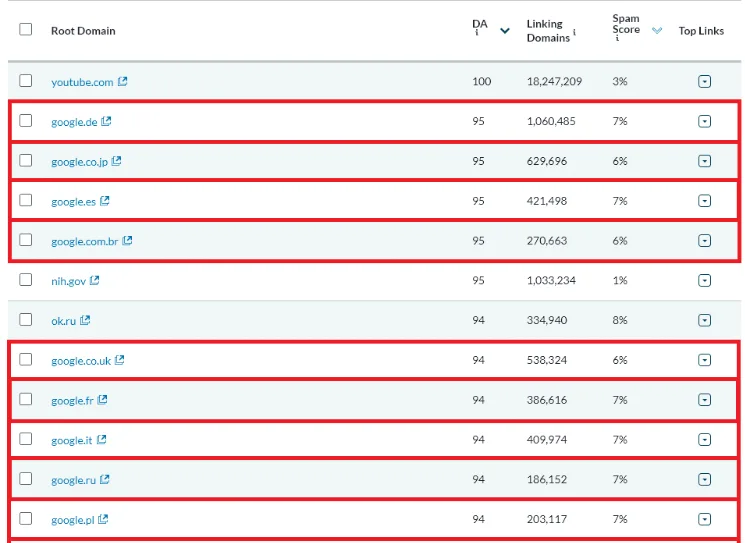Check the google.com.br row checkbox
745x543 pixels.
[x=26, y=240]
